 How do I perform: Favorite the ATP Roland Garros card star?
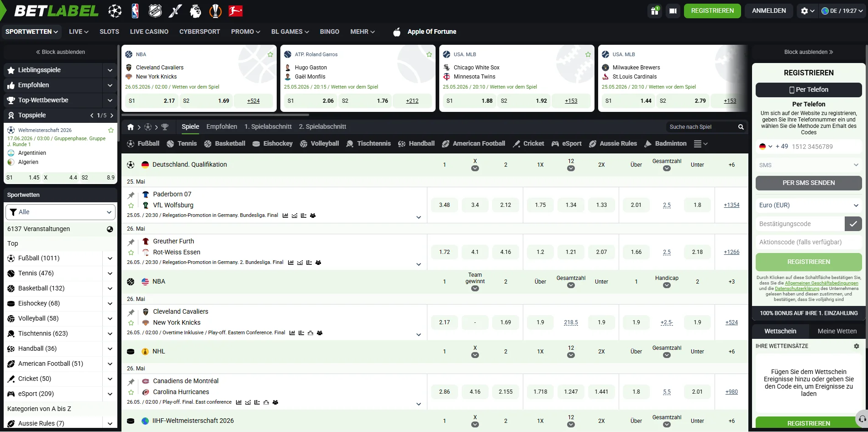point(429,54)
